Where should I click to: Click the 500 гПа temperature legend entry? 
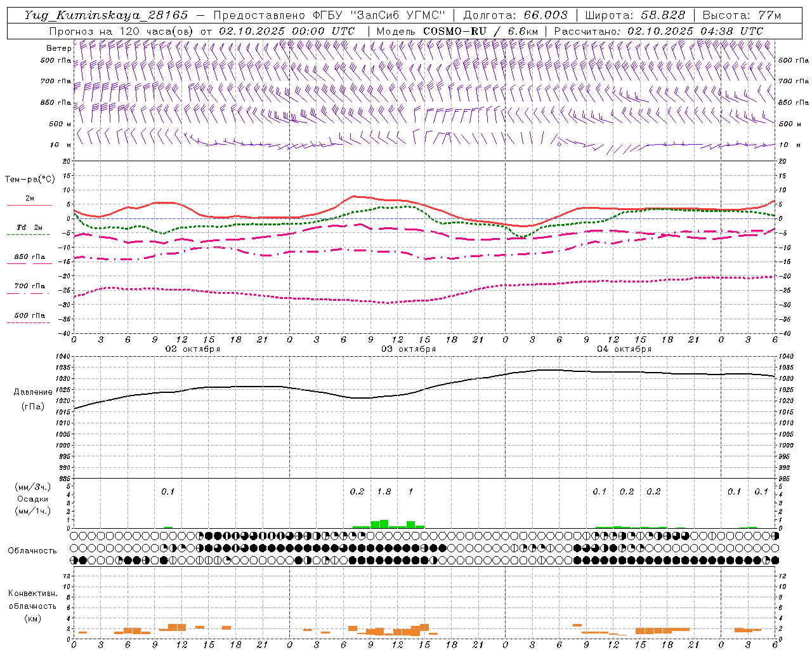coord(30,317)
